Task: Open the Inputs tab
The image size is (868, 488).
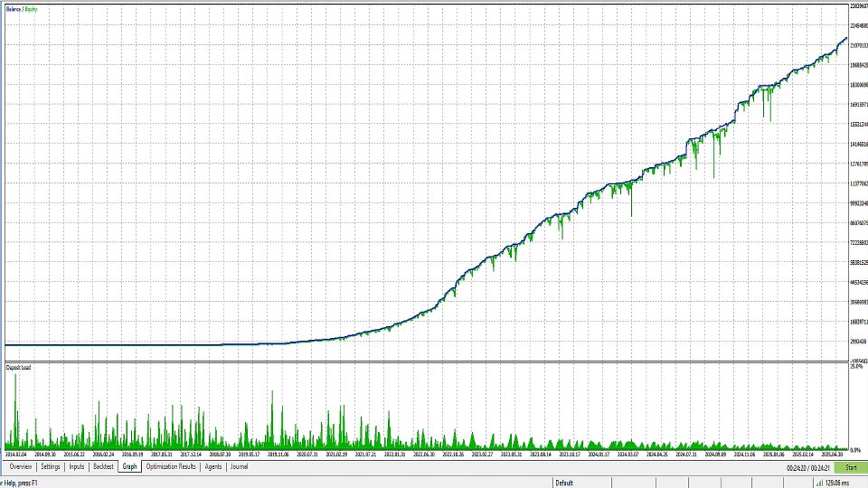Action: [x=76, y=466]
